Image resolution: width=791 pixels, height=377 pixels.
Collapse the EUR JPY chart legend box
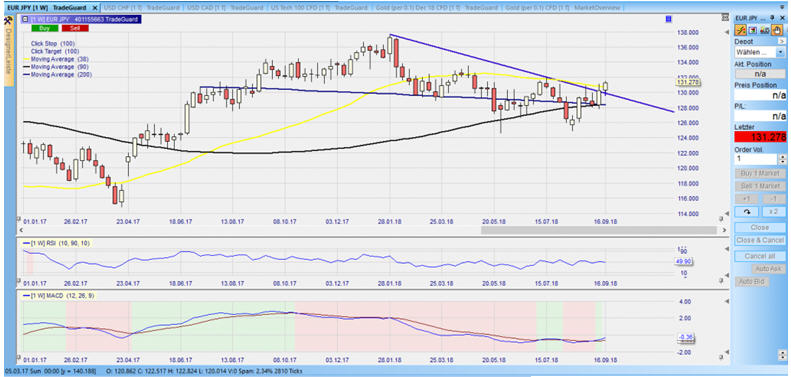pyautogui.click(x=25, y=19)
